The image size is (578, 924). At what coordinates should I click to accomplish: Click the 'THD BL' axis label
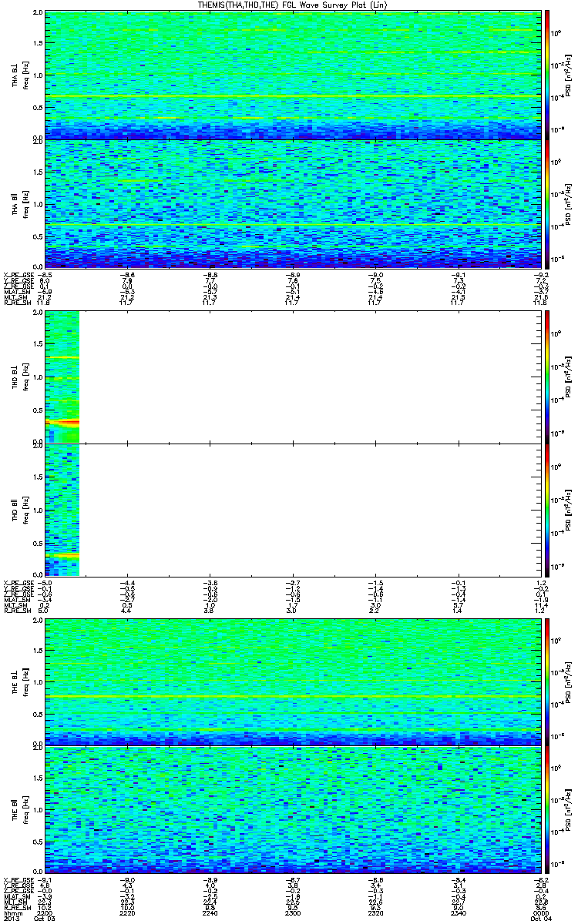tap(15, 377)
